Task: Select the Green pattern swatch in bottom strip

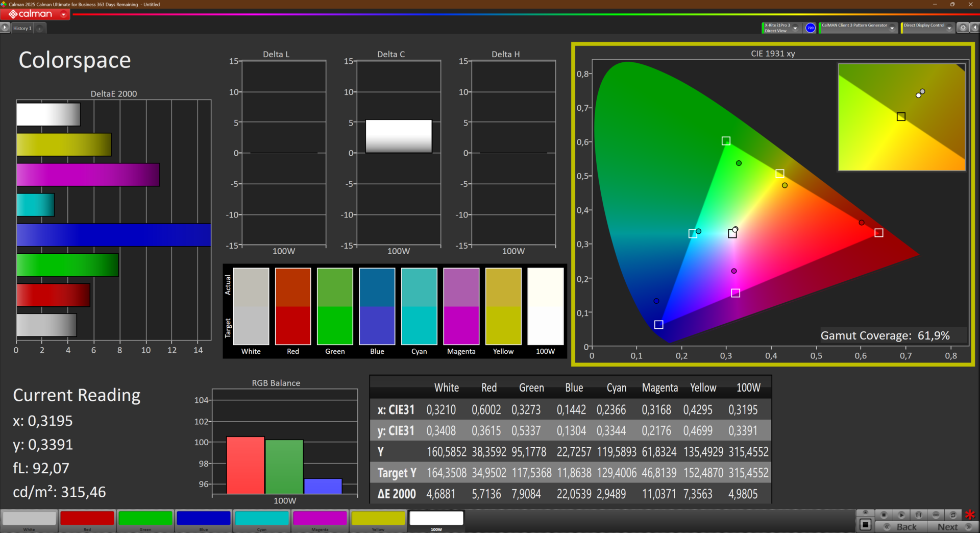Action: click(145, 521)
